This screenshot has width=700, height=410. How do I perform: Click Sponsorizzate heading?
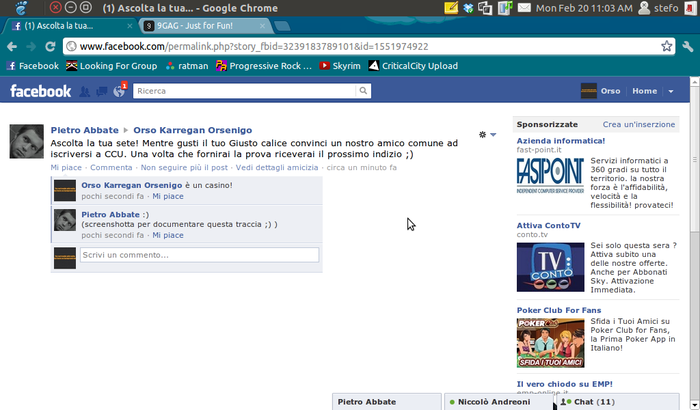547,125
